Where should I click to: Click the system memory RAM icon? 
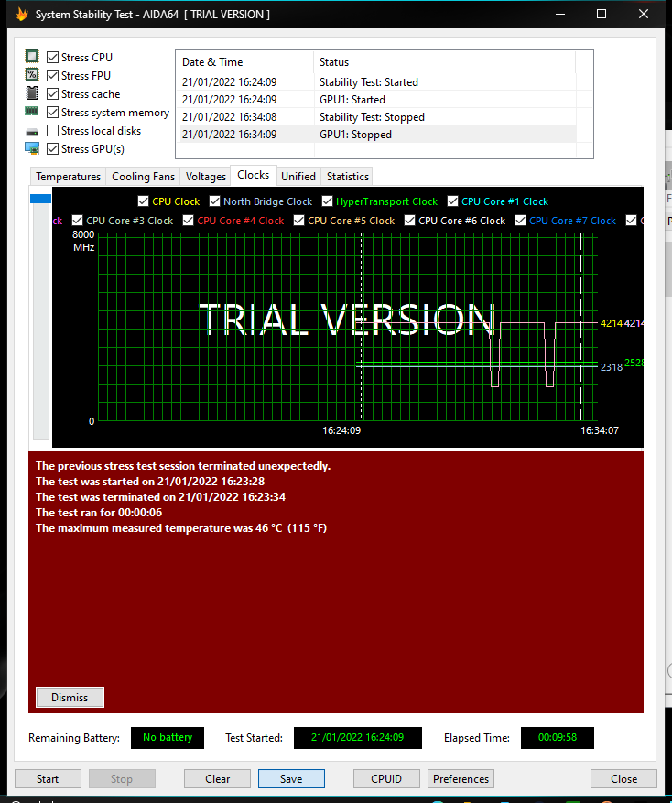point(32,111)
